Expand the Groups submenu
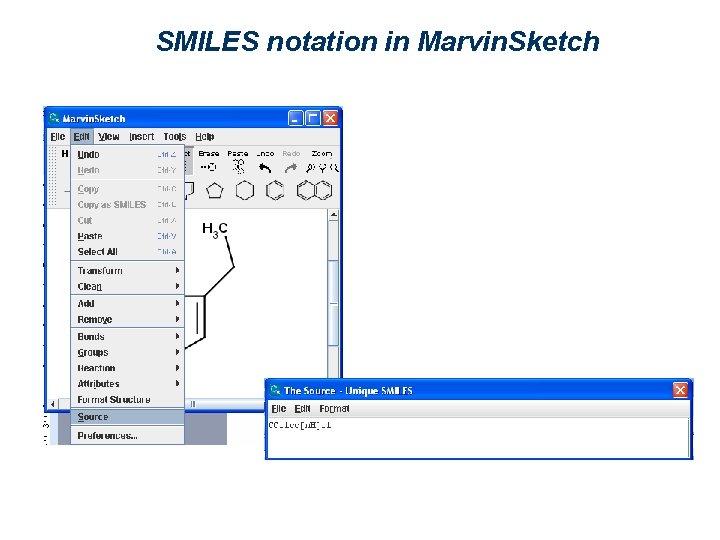Image resolution: width=720 pixels, height=540 pixels. click(127, 353)
